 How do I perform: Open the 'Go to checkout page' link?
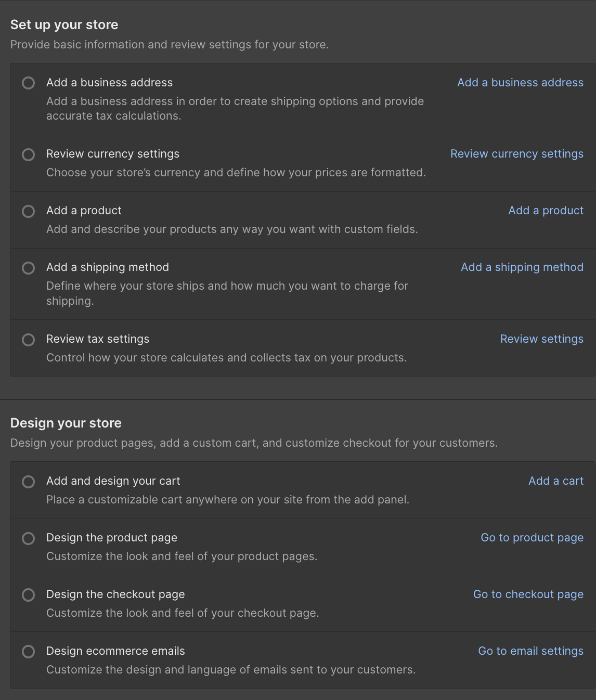528,594
